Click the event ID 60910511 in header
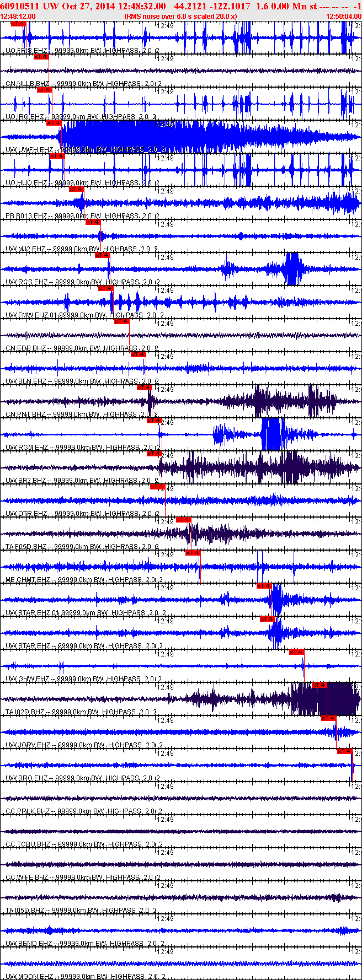362x980 pixels. (x=19, y=6)
